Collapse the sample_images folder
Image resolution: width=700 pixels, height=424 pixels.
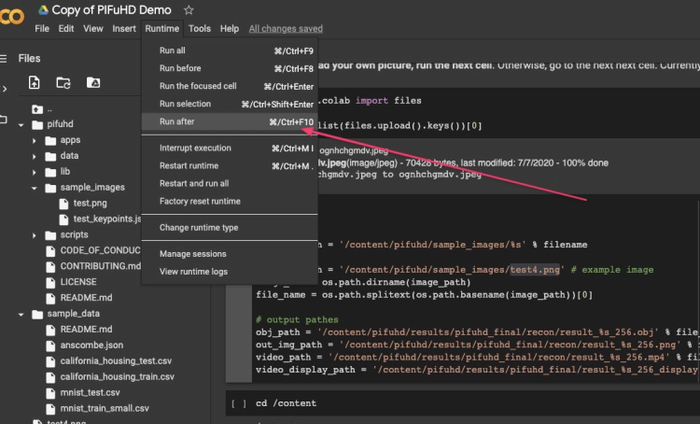tap(36, 187)
